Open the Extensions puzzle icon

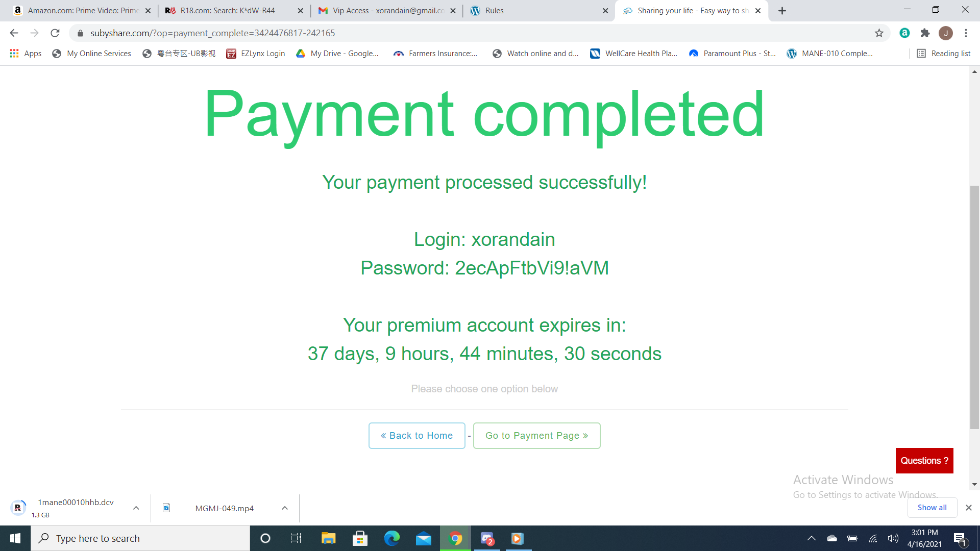tap(925, 33)
